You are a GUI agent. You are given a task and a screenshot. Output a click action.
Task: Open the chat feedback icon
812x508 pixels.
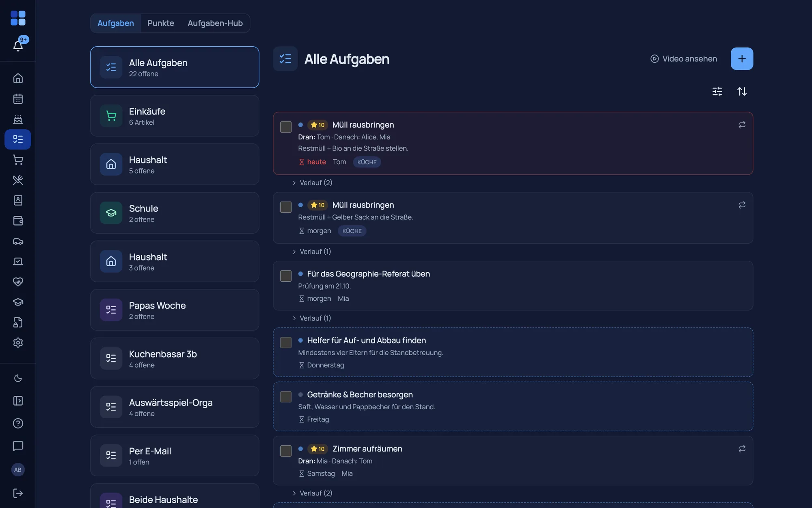(18, 446)
